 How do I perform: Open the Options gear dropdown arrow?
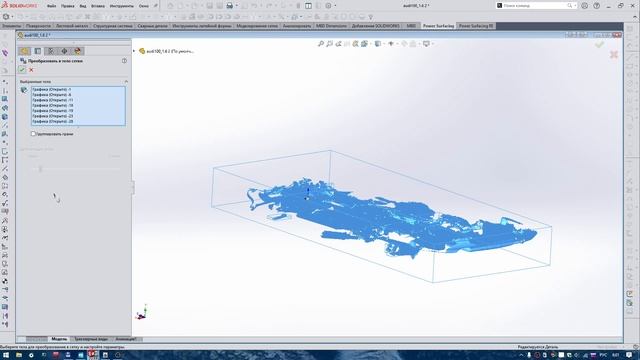click(x=336, y=6)
